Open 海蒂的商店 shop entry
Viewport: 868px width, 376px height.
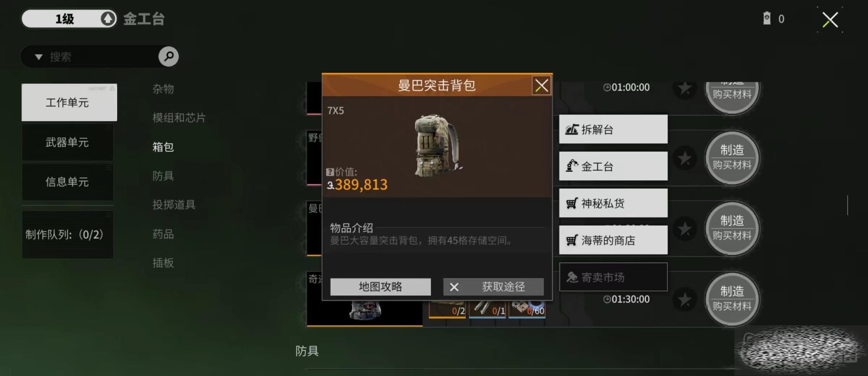click(x=613, y=240)
